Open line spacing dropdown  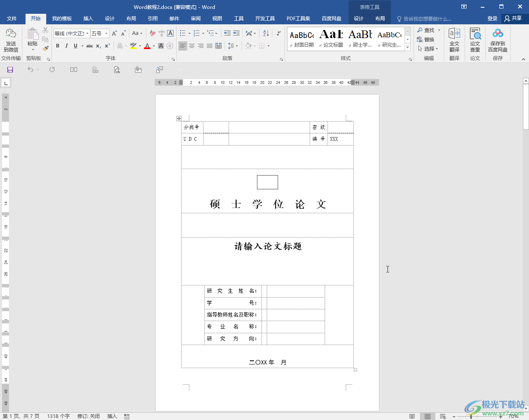click(x=233, y=46)
